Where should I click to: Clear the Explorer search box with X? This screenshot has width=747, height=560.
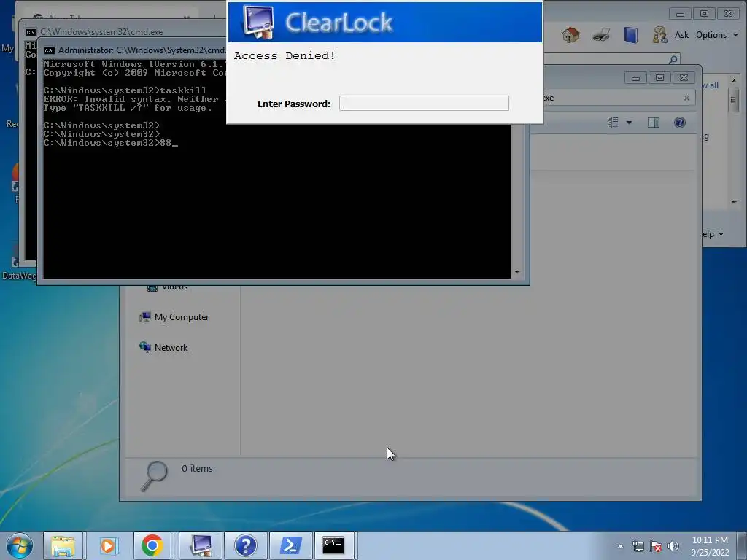(686, 98)
